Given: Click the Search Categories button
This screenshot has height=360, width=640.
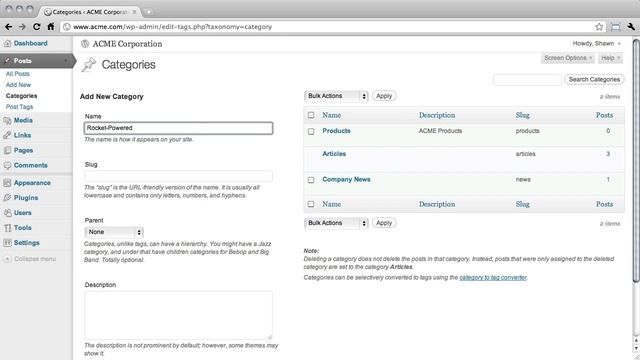Looking at the screenshot, I should click(594, 80).
